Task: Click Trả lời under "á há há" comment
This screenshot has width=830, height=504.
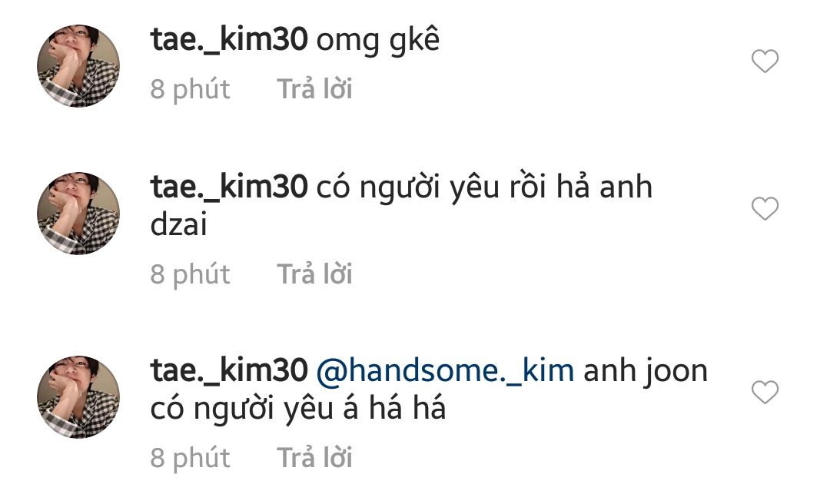Action: coord(314,458)
